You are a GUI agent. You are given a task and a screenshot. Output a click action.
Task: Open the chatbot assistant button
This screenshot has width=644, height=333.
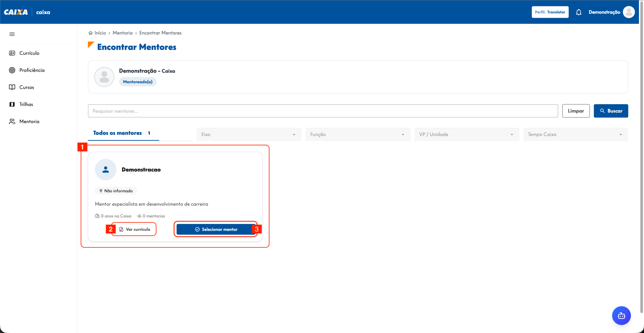pos(621,315)
